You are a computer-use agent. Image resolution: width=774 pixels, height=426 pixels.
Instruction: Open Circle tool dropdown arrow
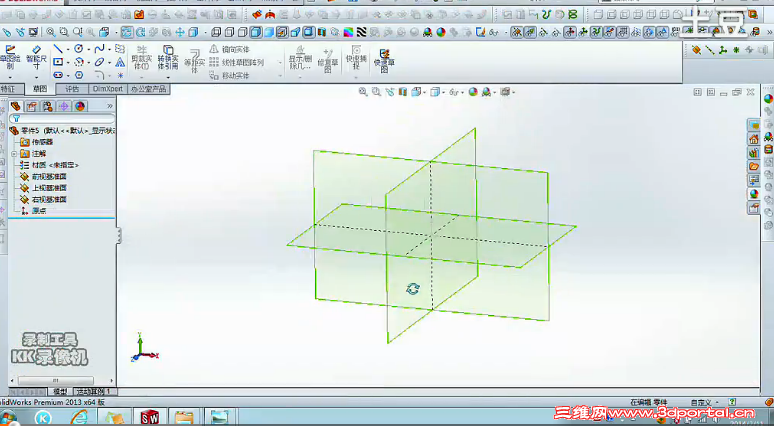88,49
